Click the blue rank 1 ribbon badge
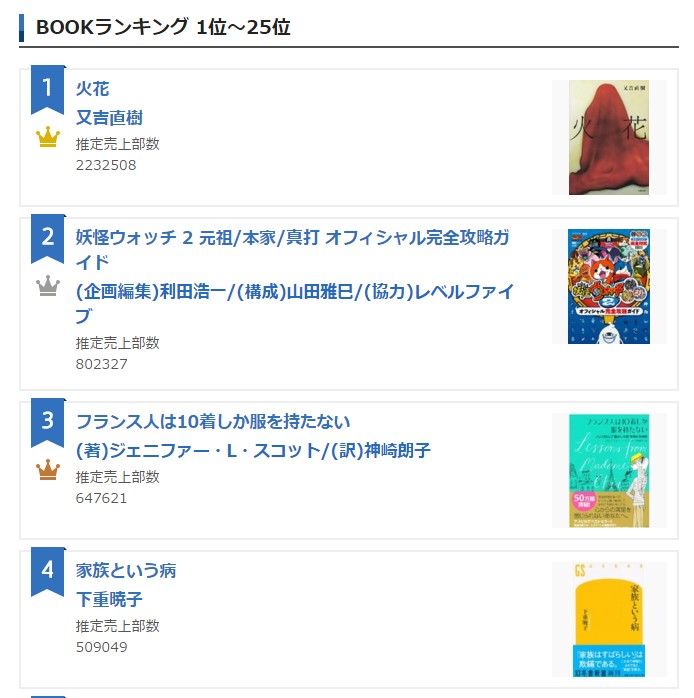Screen dimensions: 694x698 coord(47,89)
